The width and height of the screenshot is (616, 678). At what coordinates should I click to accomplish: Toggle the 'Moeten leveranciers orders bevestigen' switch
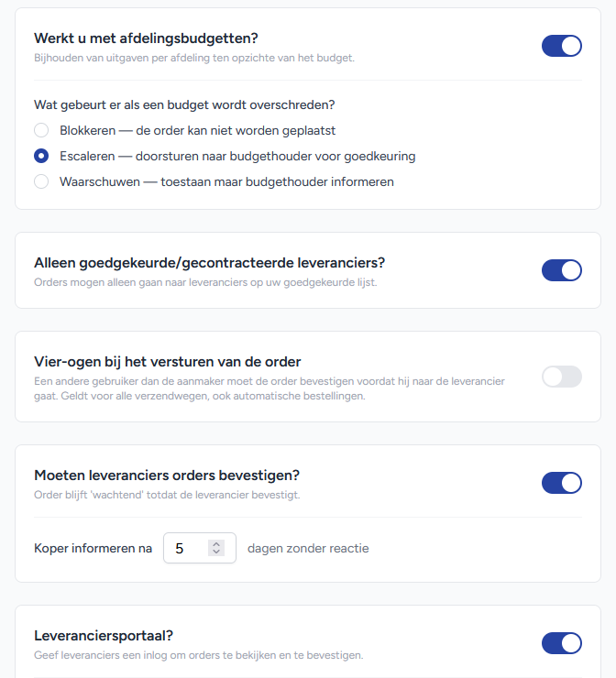[x=562, y=483]
